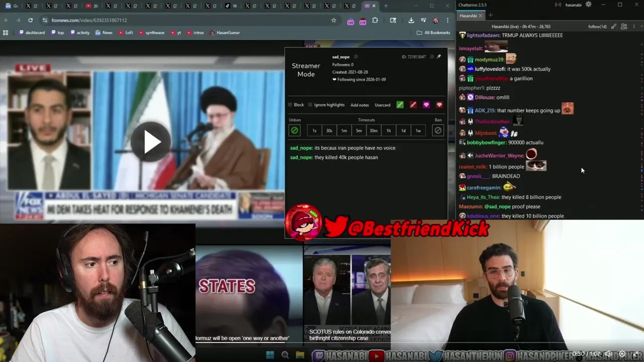Click the red sword unmod icon
Screen dimensions: 644x362
[413, 105]
